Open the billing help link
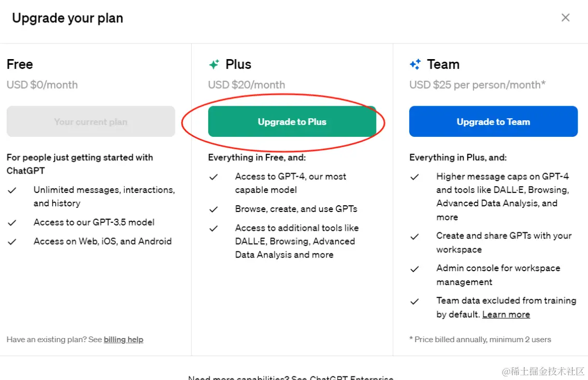Screen dimensions: 588x380 coord(123,340)
